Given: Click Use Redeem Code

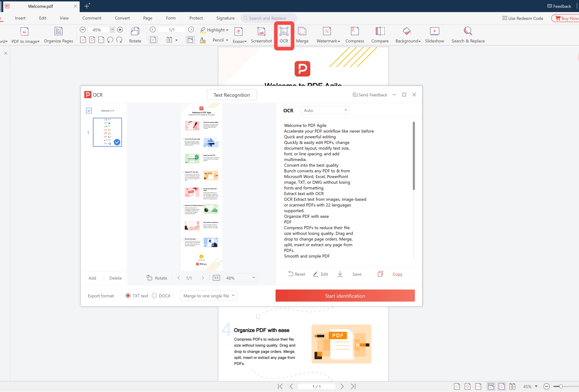Looking at the screenshot, I should tap(522, 18).
